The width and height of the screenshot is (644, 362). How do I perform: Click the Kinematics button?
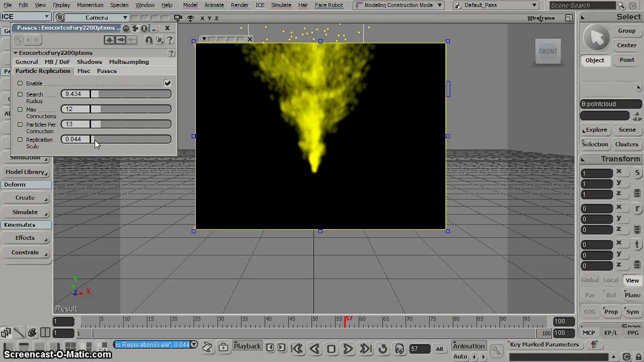26,225
